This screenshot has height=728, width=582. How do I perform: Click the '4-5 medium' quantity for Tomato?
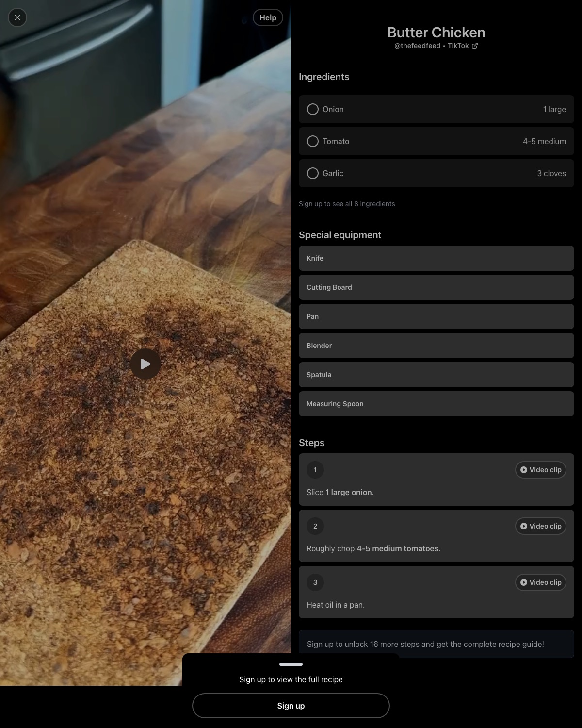pyautogui.click(x=544, y=141)
